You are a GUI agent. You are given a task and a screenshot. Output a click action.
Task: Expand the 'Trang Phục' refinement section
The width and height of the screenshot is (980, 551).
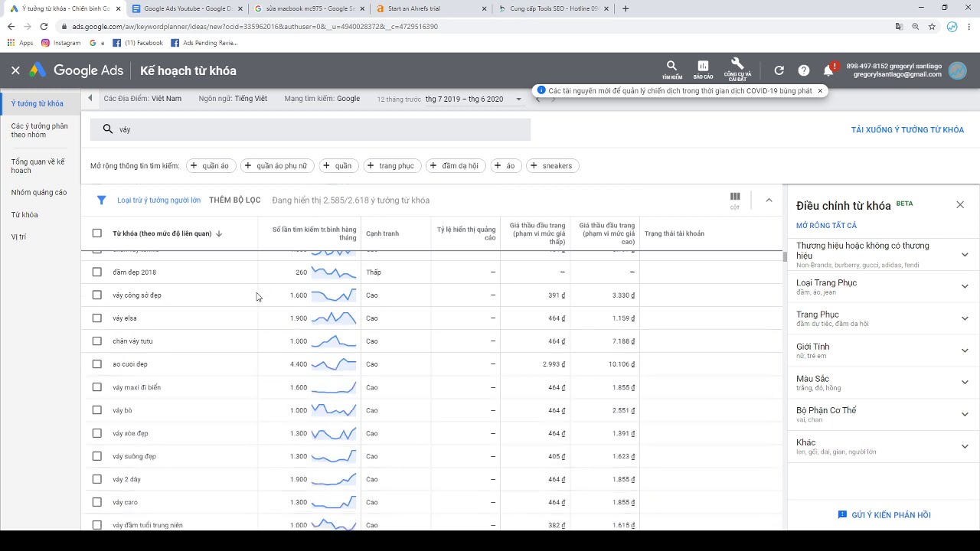(x=965, y=318)
